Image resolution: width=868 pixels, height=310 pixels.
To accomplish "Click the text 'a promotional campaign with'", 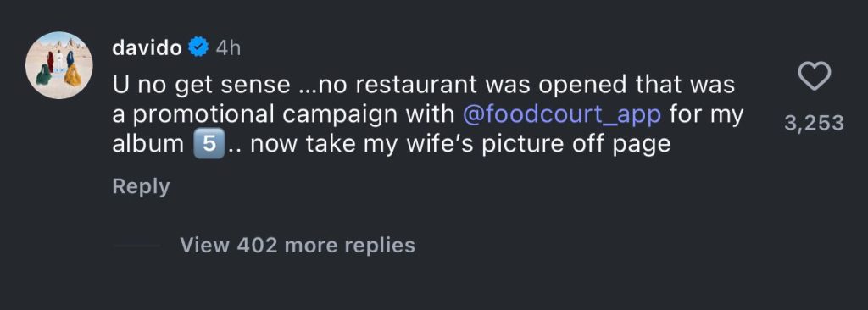I will click(283, 114).
